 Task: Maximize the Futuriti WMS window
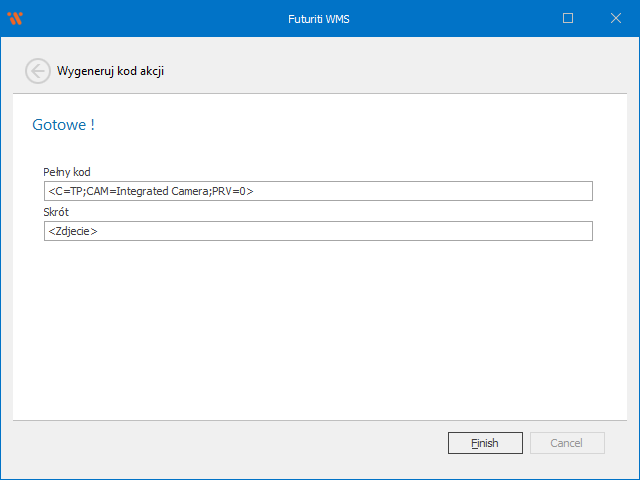coord(568,18)
